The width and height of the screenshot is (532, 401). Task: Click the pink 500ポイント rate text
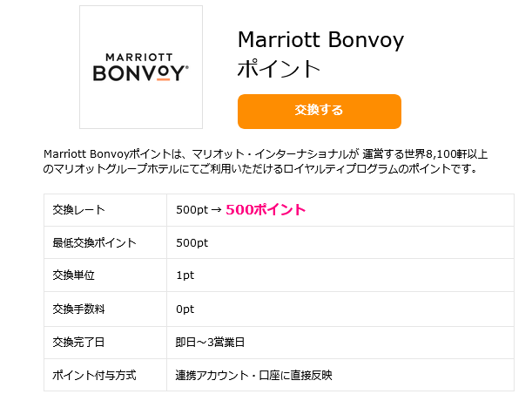[266, 210]
